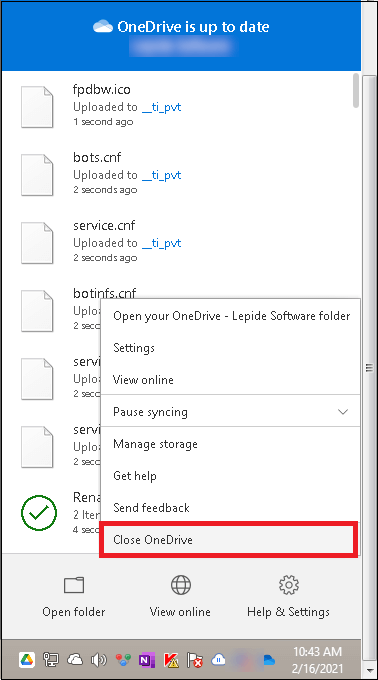The width and height of the screenshot is (378, 680).
Task: Click the '1 second ago' timestamp
Action: (103, 122)
